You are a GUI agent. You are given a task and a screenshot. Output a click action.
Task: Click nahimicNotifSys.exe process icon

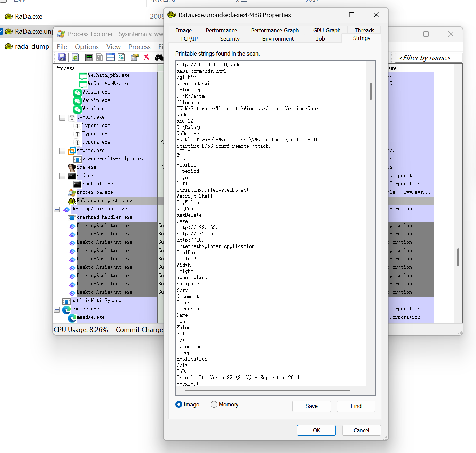coord(66,301)
